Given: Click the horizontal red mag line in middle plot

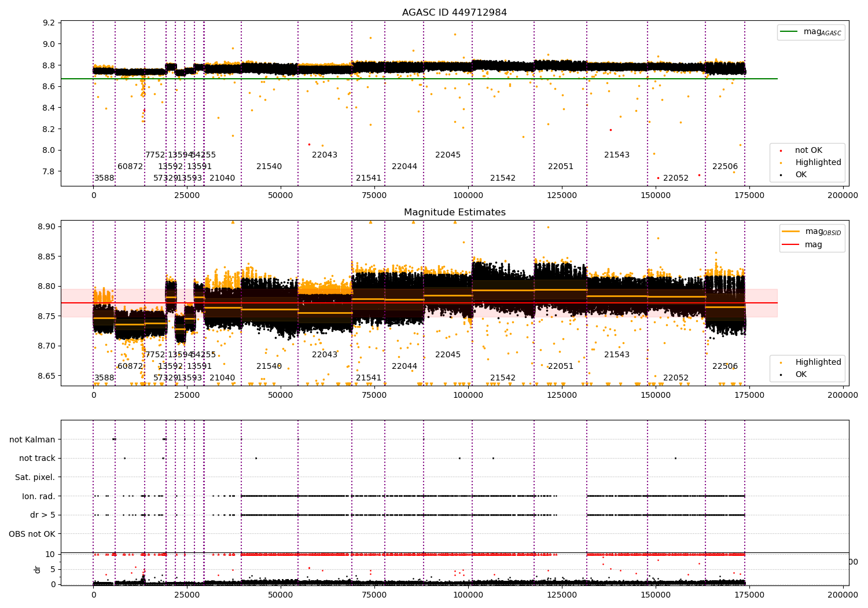Looking at the screenshot, I should coord(419,303).
